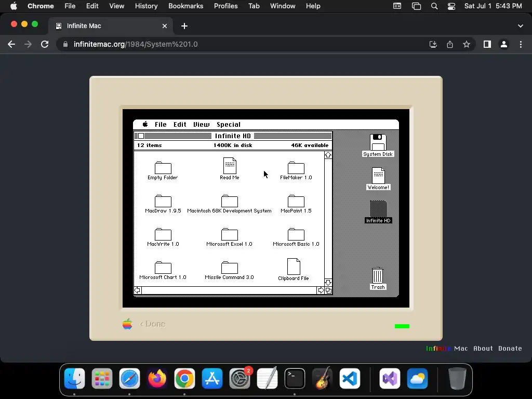Select the Microsoft Chart 1.0 folder
This screenshot has width=532, height=399.
pyautogui.click(x=163, y=268)
